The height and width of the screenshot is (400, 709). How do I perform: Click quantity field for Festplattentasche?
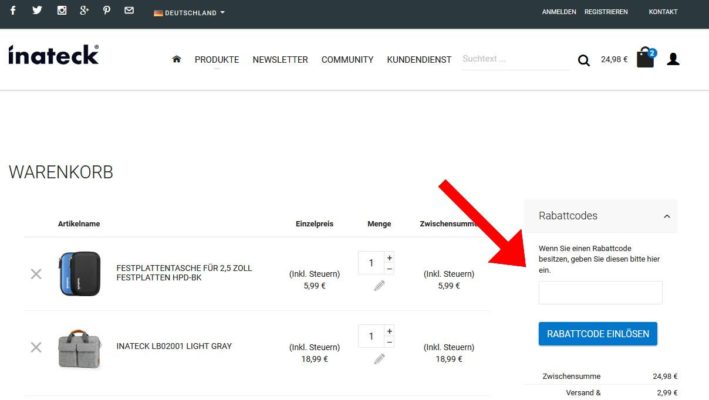[x=371, y=263]
